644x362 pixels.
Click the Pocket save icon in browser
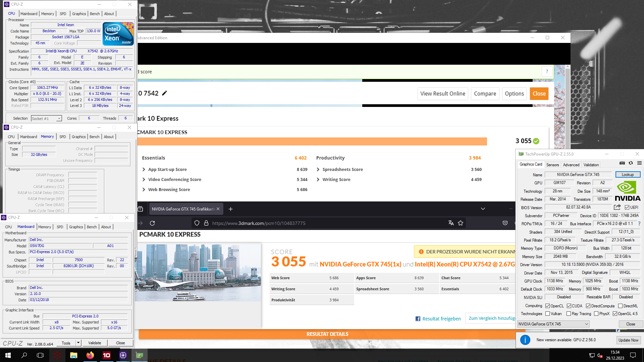pos(505,223)
